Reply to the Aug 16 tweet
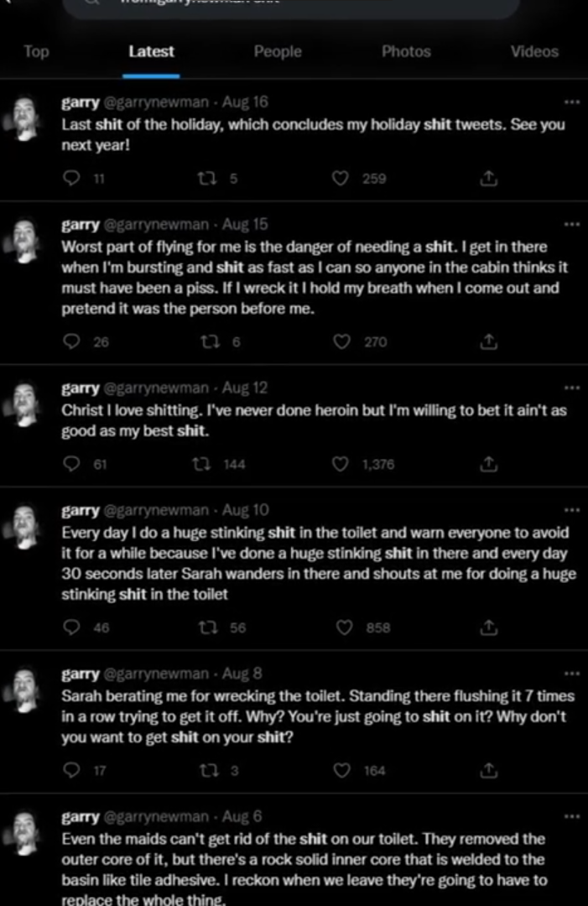588x906 pixels. pyautogui.click(x=71, y=178)
